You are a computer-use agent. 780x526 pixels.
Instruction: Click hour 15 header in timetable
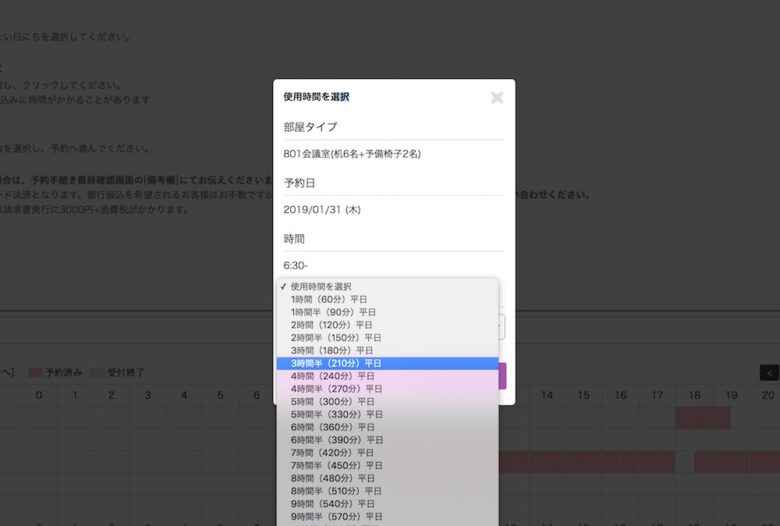point(584,395)
